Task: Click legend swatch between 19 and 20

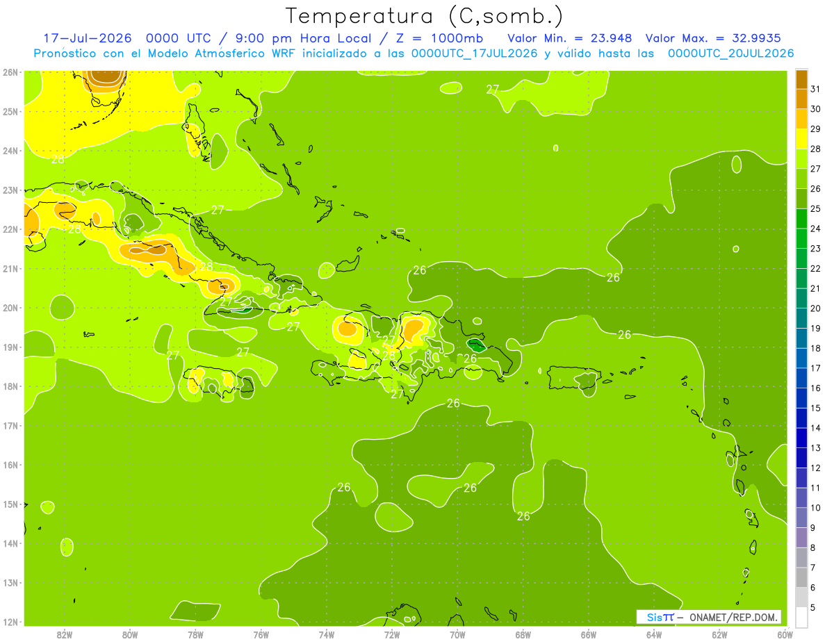Action: (x=801, y=318)
